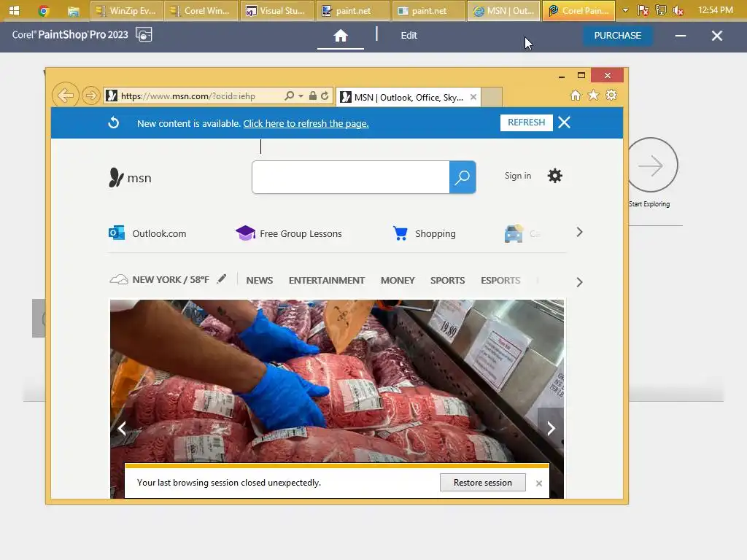Open the NEWS category
Screen dimensions: 747x560
point(260,281)
